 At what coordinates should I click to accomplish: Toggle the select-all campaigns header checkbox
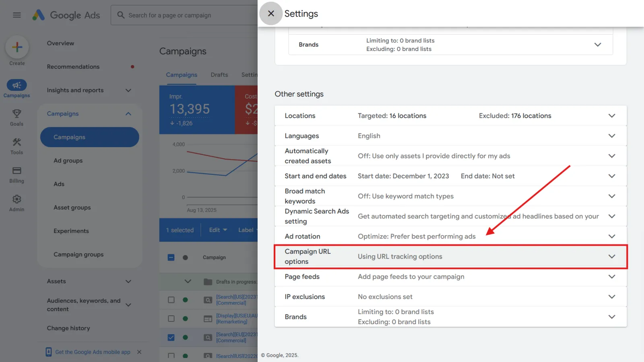tap(171, 257)
